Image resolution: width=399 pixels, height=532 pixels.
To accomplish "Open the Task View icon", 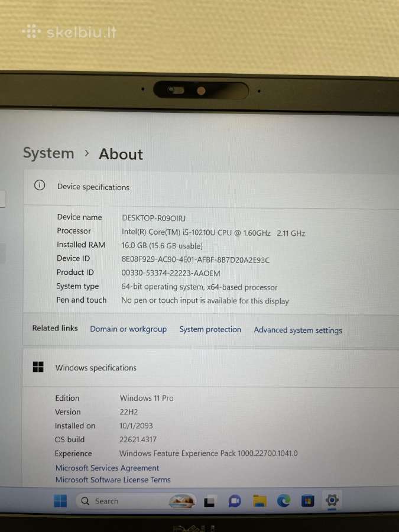I will tap(209, 502).
